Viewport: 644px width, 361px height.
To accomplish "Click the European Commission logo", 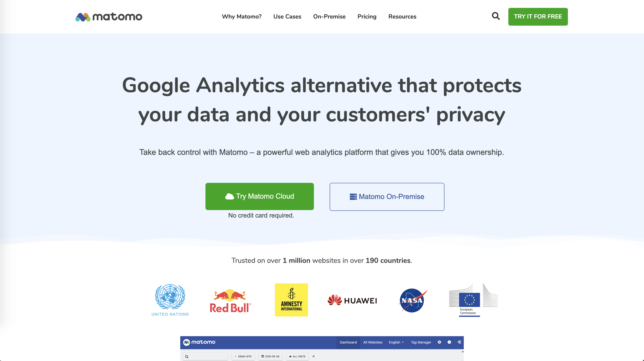I will pos(473,300).
